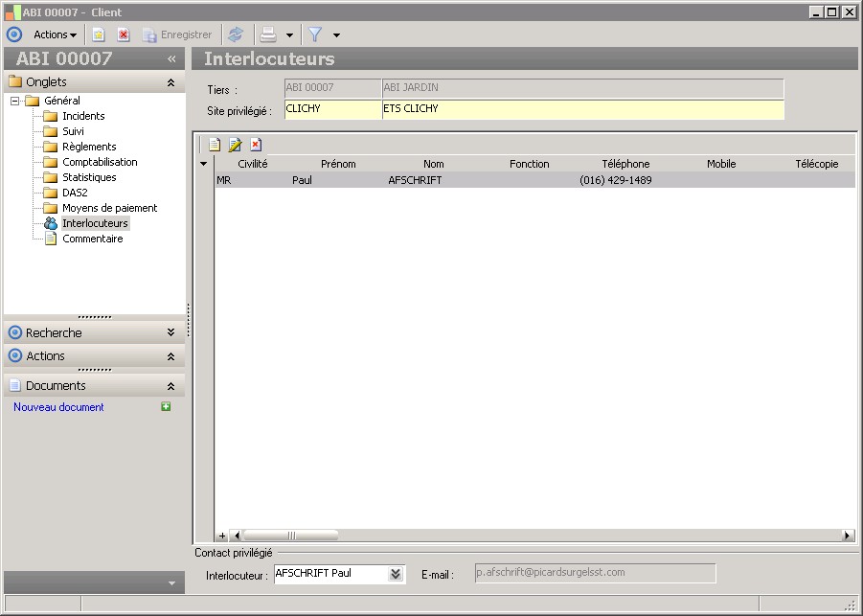Open the printer options dropdown arrow

pyautogui.click(x=289, y=35)
